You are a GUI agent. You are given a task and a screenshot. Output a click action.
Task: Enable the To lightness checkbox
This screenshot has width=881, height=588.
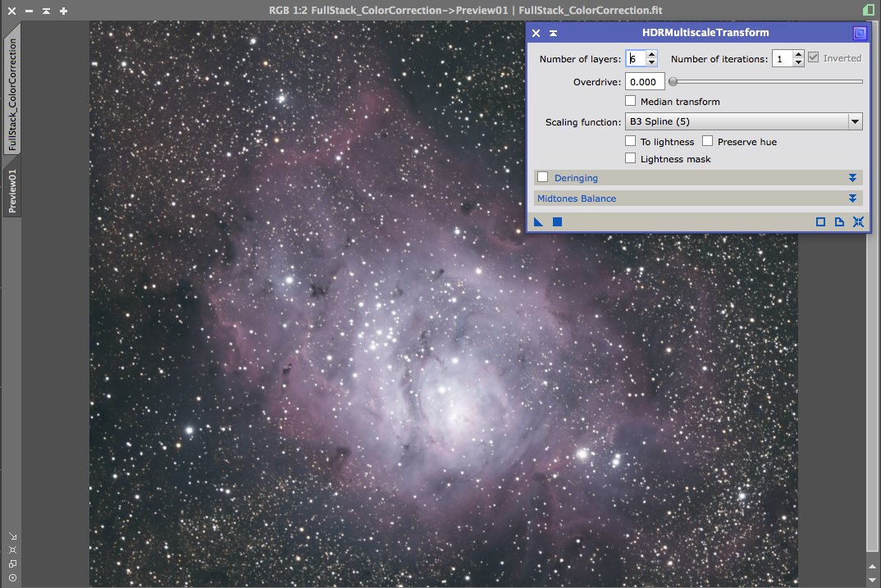(x=631, y=141)
